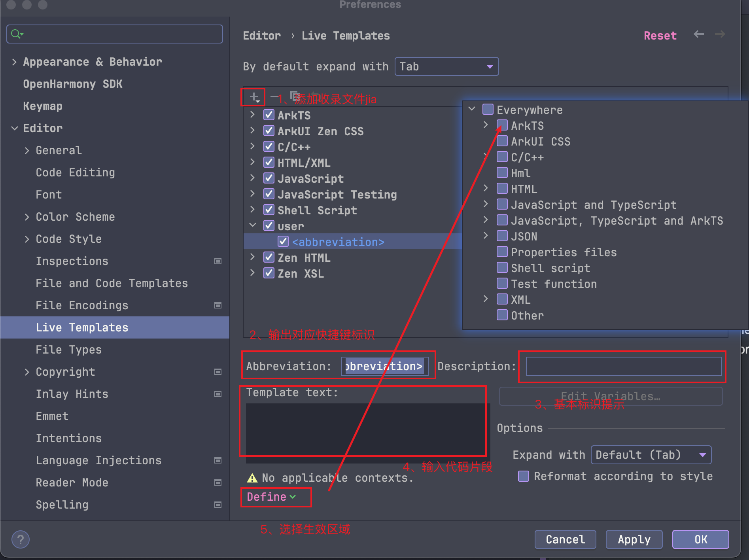Open the Expand with Default (Tab) dropdown

(x=651, y=455)
